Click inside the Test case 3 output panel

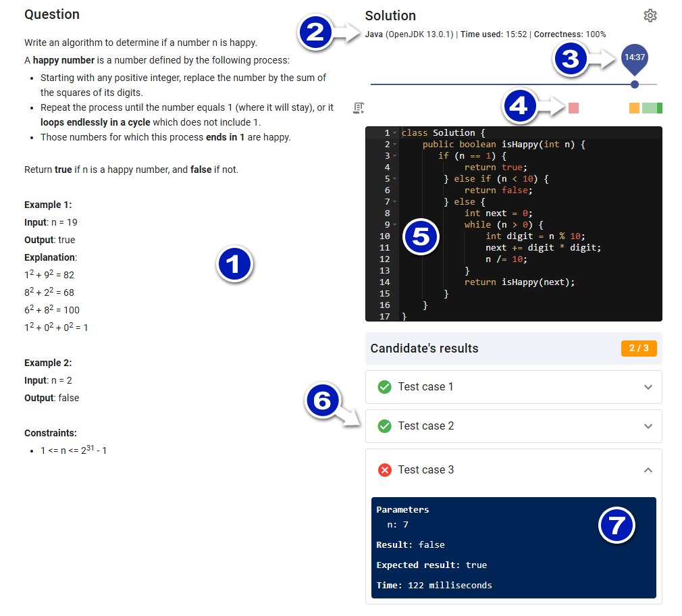[x=513, y=547]
